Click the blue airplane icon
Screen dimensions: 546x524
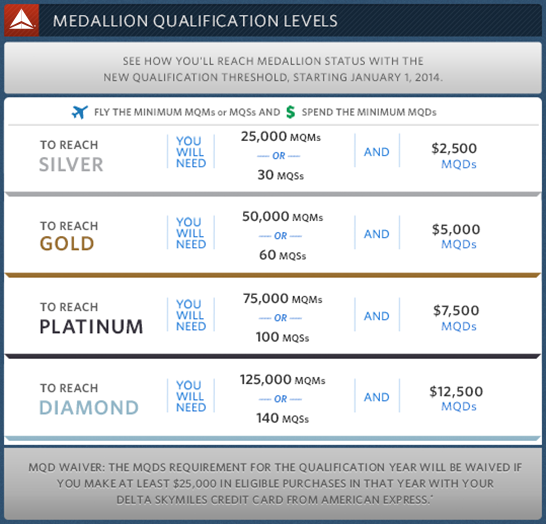(x=80, y=112)
